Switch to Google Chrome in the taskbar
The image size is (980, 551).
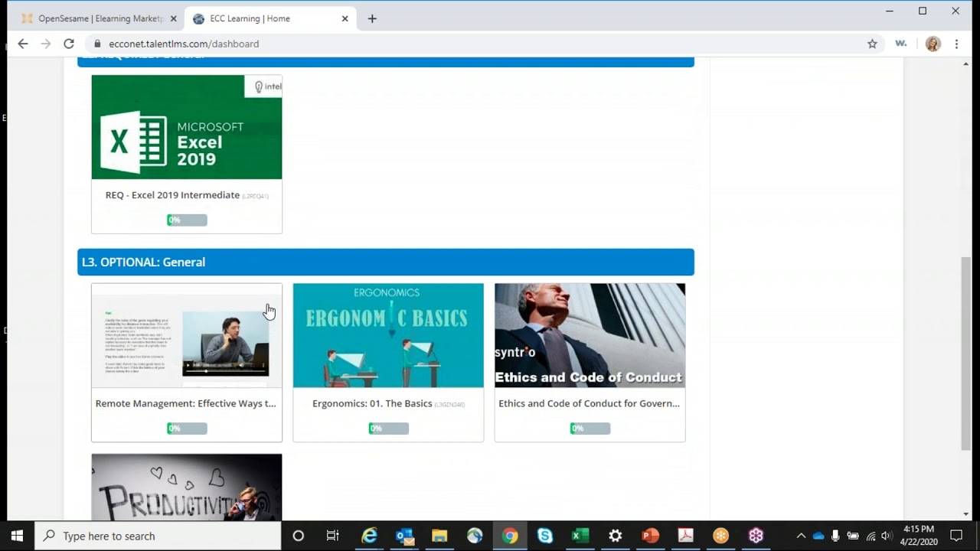click(x=510, y=536)
